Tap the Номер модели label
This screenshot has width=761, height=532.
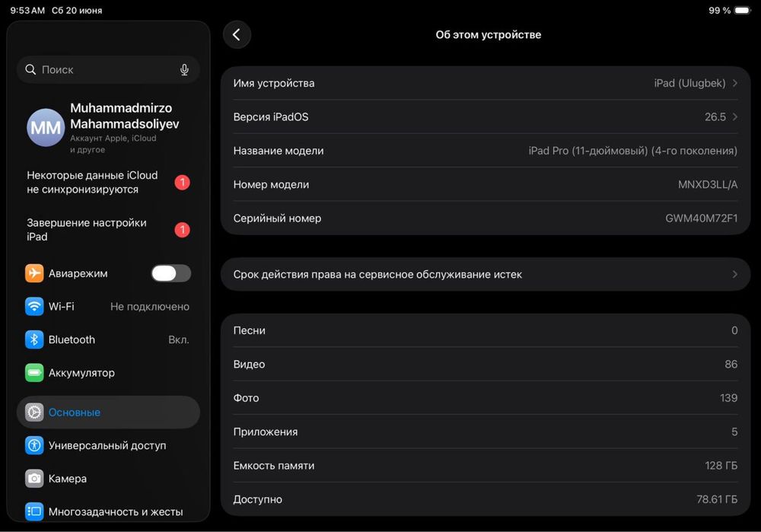pyautogui.click(x=271, y=184)
